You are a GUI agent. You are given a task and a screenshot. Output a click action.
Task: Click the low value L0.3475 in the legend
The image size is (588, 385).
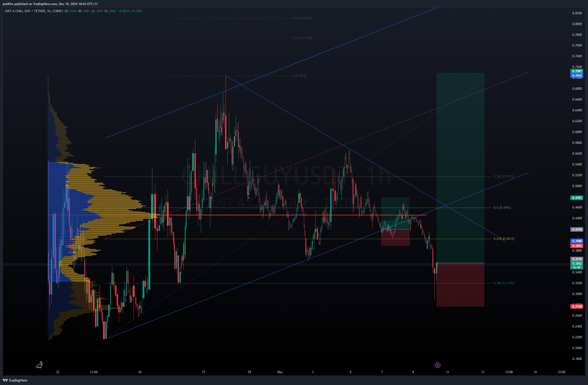(x=97, y=11)
